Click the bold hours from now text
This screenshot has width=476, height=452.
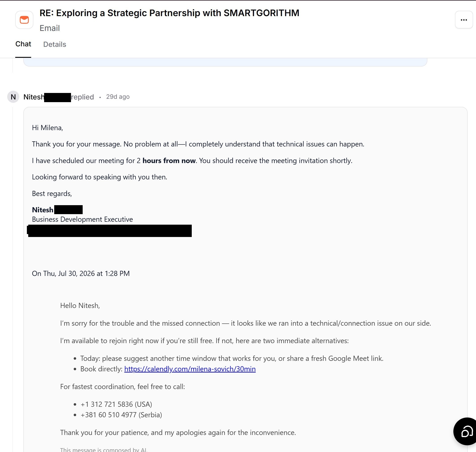coord(169,161)
